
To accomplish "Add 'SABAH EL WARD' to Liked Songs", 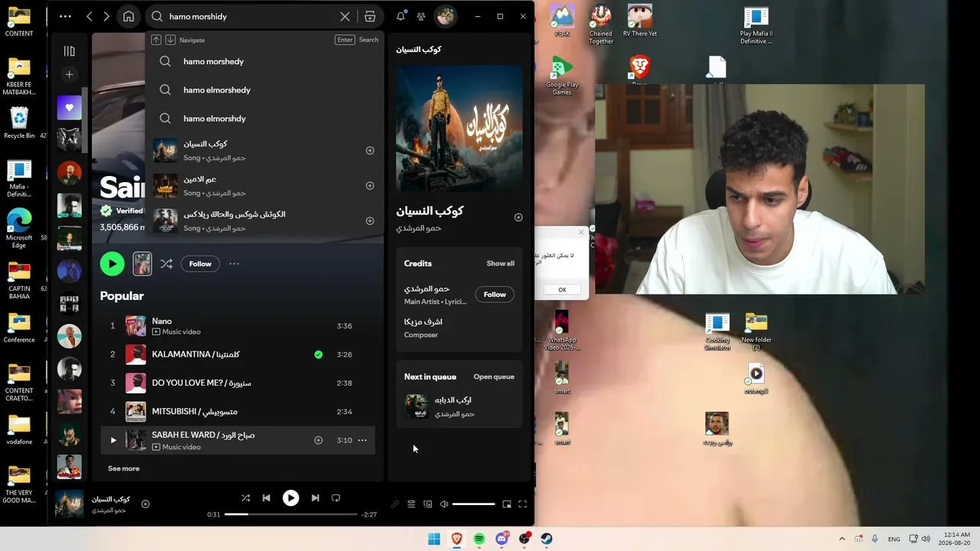I will coord(318,440).
